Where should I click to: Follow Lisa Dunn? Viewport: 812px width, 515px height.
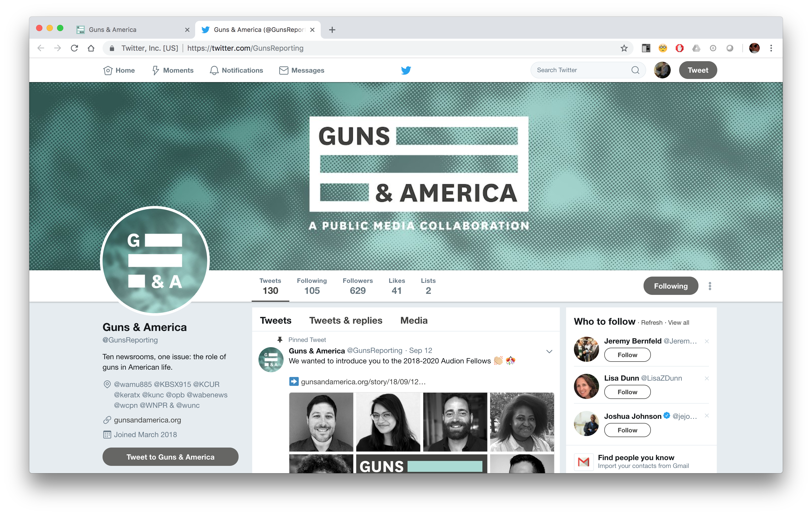(x=627, y=392)
